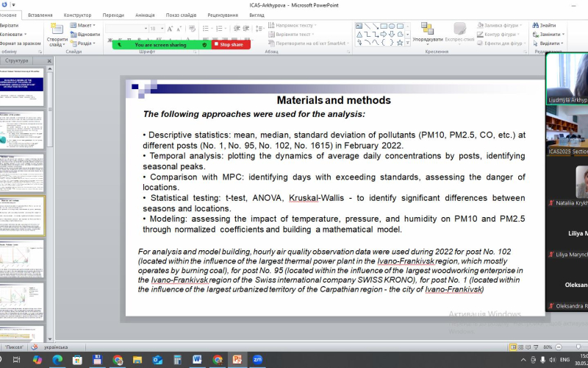The width and height of the screenshot is (588, 368).
Task: Open Word from the taskbar
Action: (x=197, y=360)
